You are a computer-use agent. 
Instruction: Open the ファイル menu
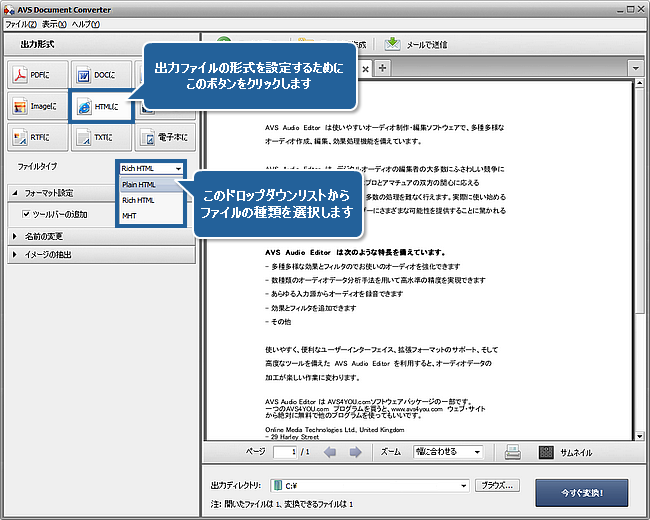[x=21, y=24]
